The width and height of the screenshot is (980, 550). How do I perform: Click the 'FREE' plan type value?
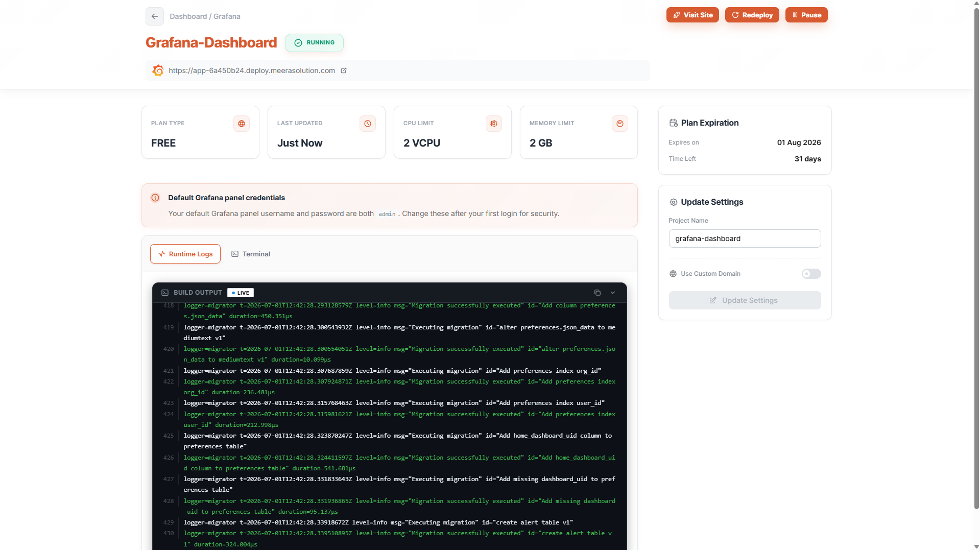coord(163,143)
